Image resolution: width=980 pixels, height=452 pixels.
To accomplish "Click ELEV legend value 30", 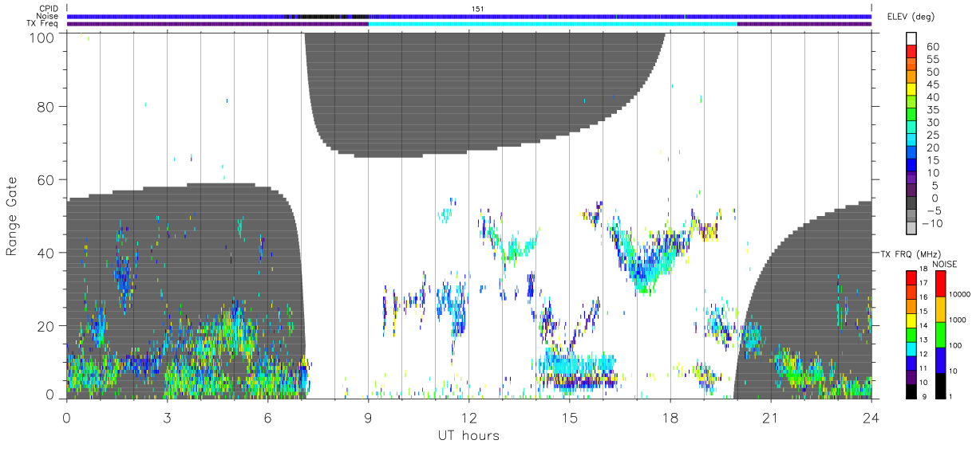I will click(x=932, y=122).
